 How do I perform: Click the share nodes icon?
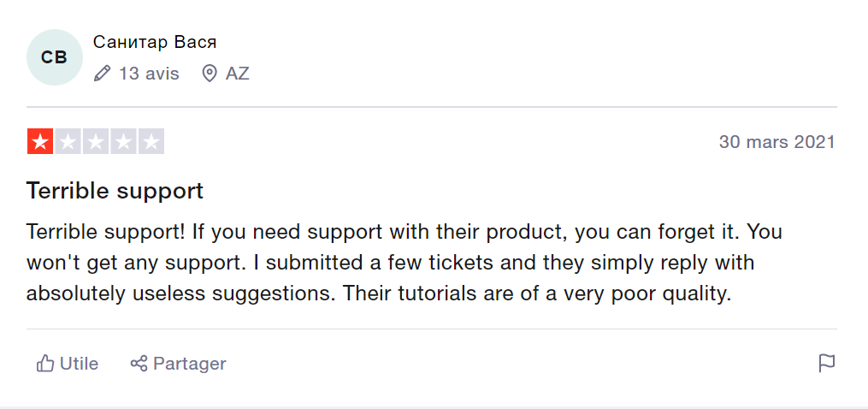pyautogui.click(x=139, y=364)
